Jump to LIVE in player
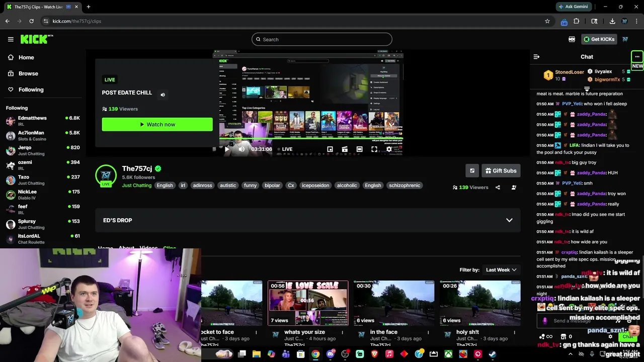Image resolution: width=644 pixels, height=362 pixels. [x=285, y=149]
